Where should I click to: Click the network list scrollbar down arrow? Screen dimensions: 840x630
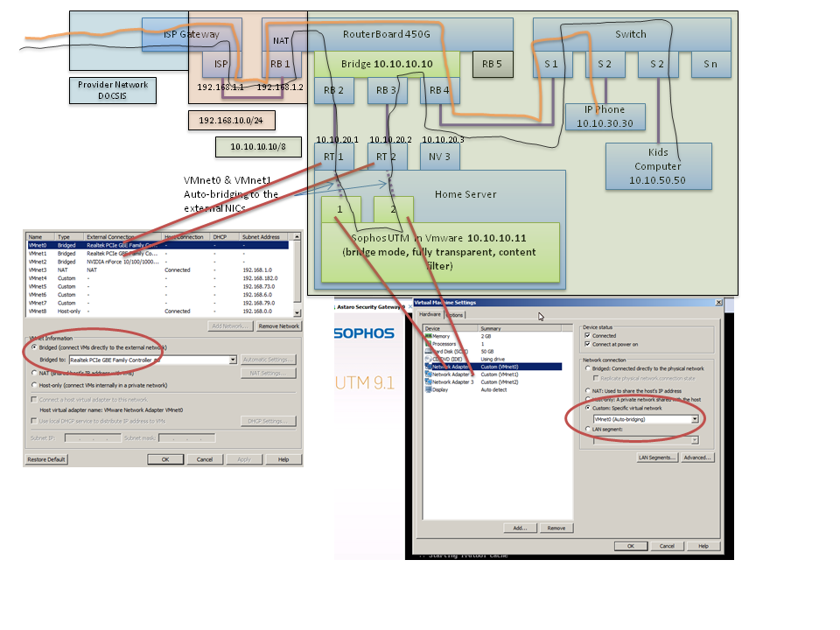[x=297, y=312]
